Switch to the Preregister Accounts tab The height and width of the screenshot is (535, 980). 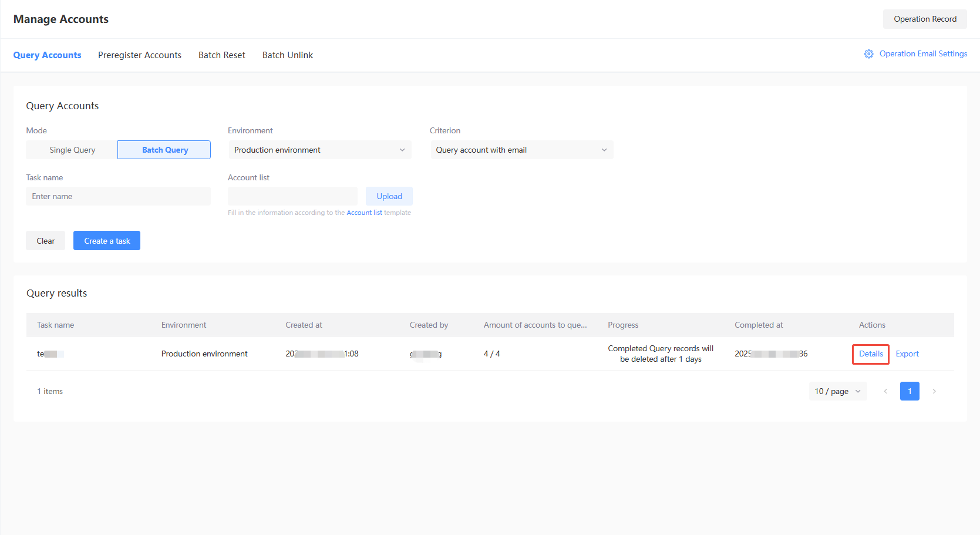coord(140,55)
